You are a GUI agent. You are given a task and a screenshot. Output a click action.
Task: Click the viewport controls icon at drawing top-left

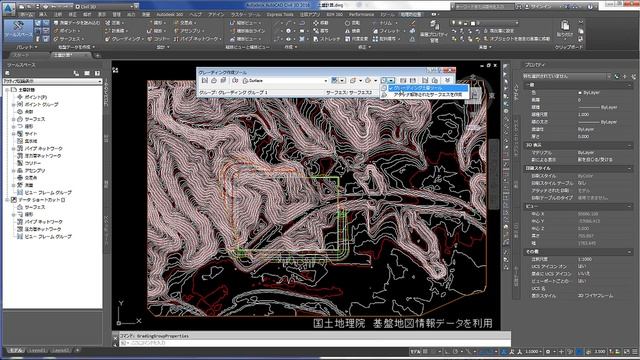click(116, 70)
